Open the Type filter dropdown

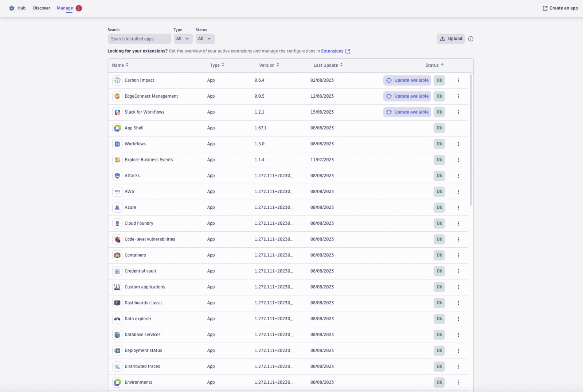point(183,39)
